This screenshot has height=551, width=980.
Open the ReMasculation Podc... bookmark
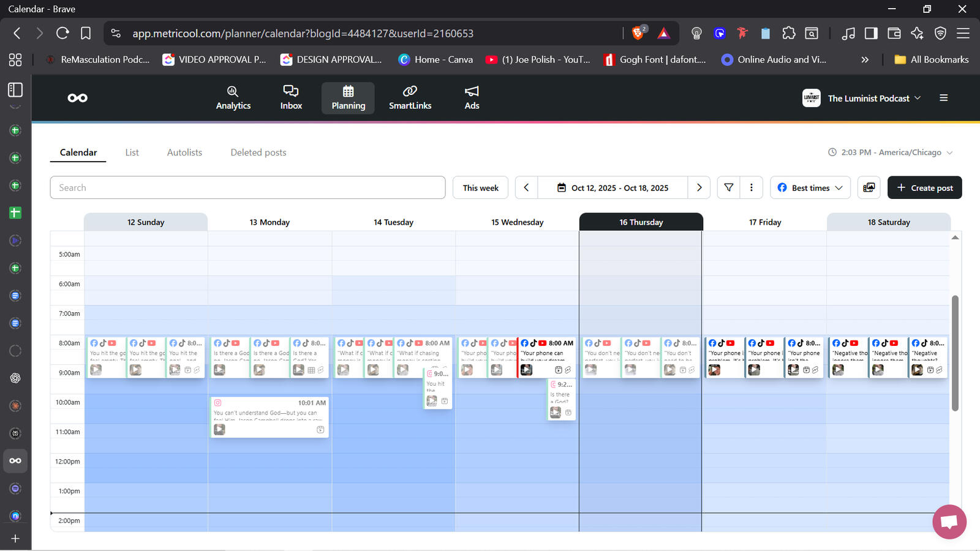97,59
